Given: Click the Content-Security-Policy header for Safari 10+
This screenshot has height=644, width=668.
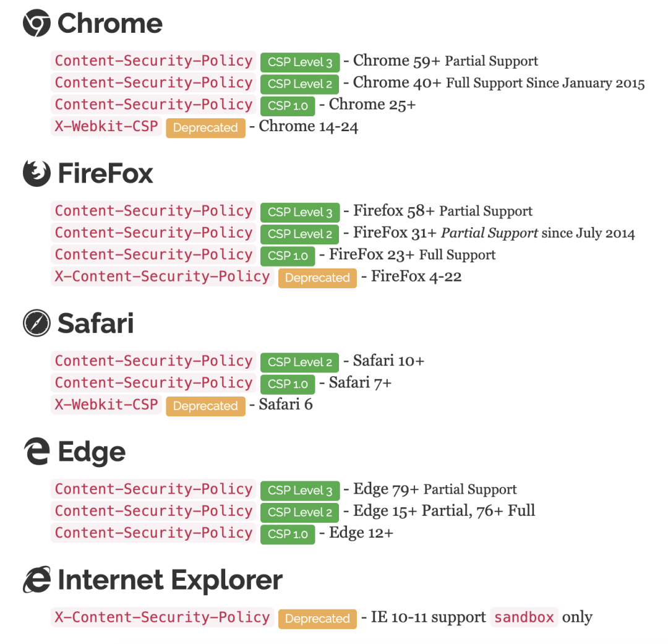Looking at the screenshot, I should coord(153,361).
